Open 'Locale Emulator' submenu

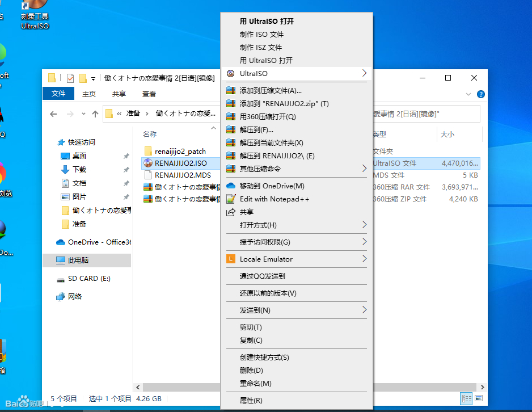(x=297, y=259)
